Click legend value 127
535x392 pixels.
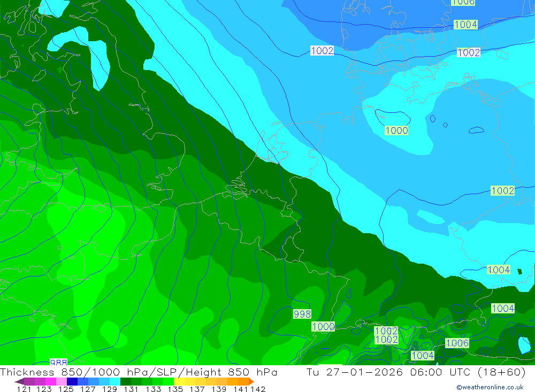88,389
